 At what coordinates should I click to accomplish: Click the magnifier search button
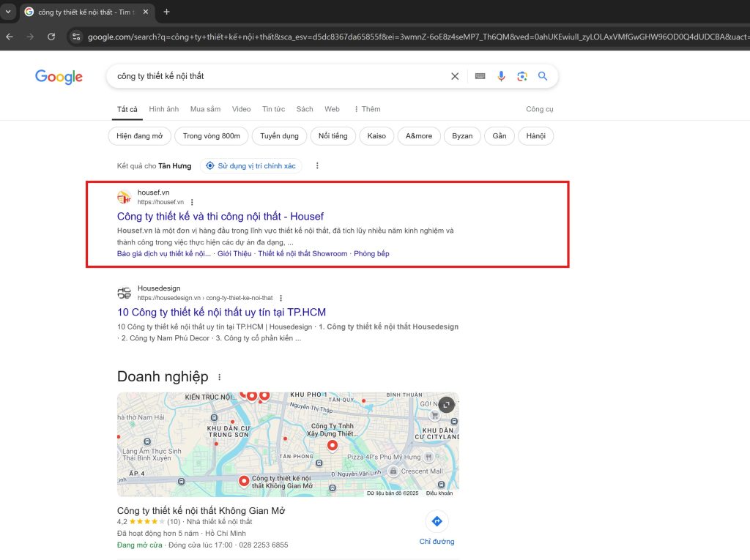(543, 76)
